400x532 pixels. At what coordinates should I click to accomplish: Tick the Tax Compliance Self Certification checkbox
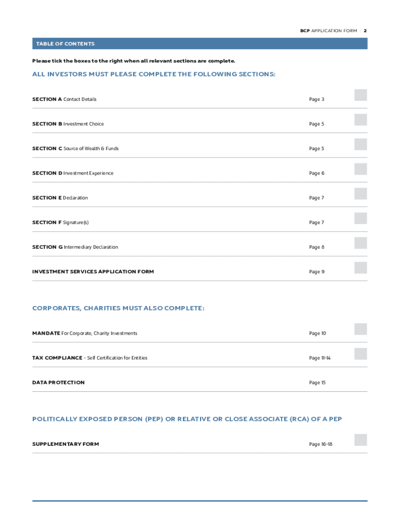tap(361, 354)
